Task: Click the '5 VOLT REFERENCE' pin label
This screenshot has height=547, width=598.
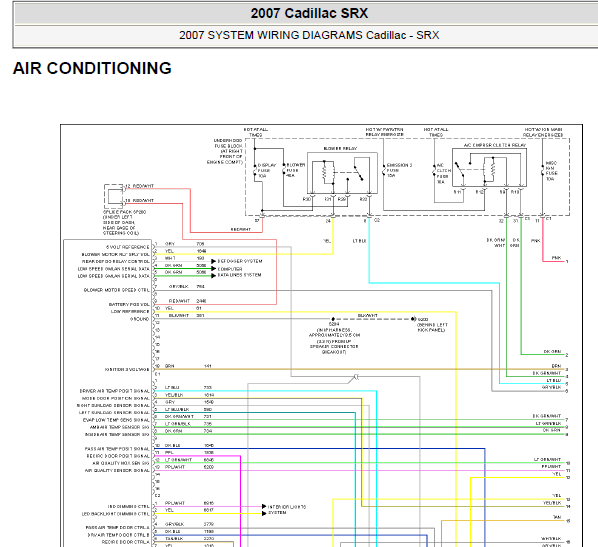Action: 127,247
